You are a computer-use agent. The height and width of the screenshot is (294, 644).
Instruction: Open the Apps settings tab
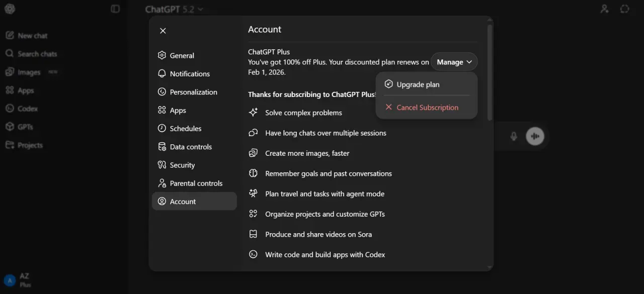tap(194, 110)
